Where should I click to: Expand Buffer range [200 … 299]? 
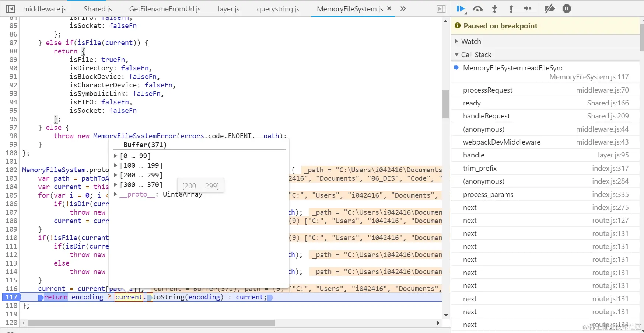click(x=115, y=175)
